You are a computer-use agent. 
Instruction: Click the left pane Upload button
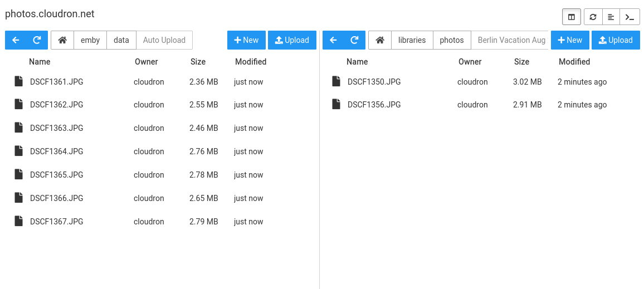[292, 40]
